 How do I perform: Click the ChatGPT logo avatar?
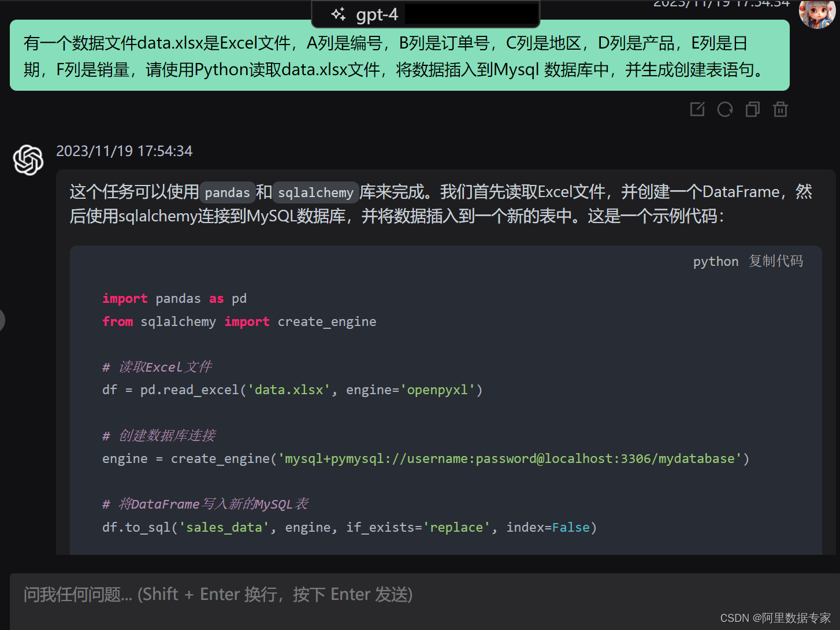pyautogui.click(x=28, y=160)
